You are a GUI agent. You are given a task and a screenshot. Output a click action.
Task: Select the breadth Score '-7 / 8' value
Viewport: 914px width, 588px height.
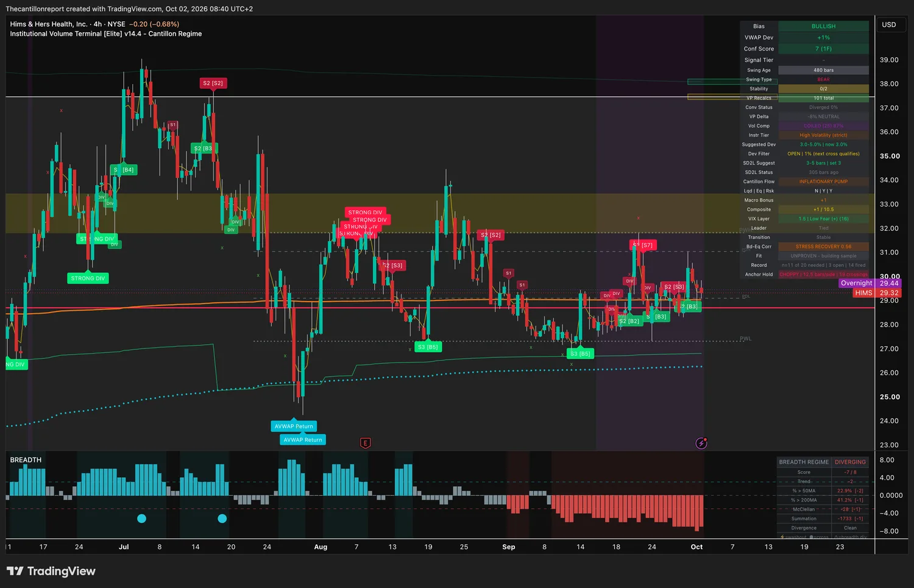pos(850,472)
